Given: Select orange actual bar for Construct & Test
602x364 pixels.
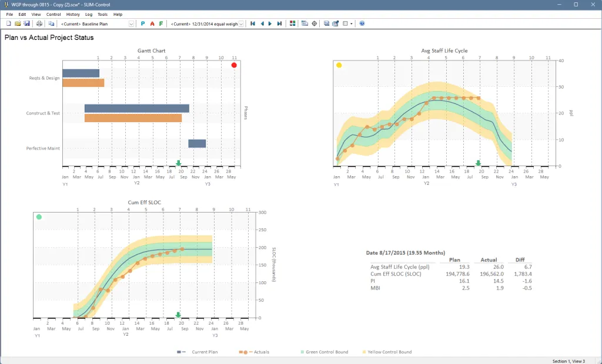Looking at the screenshot, I should [x=133, y=118].
